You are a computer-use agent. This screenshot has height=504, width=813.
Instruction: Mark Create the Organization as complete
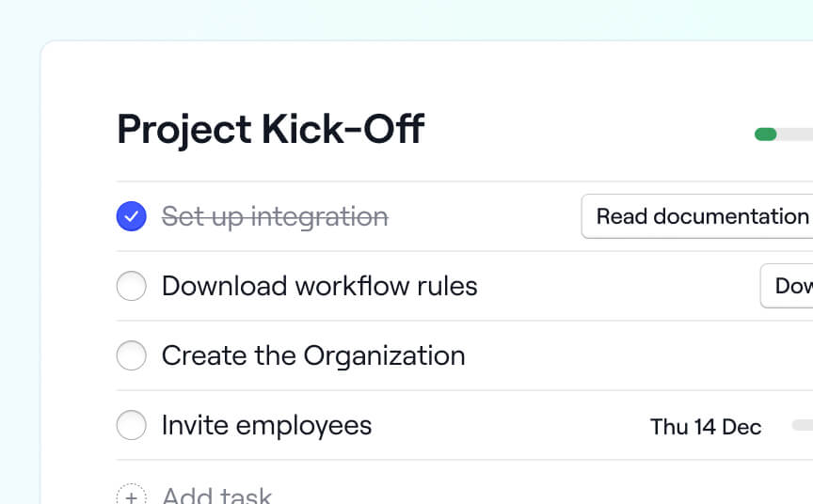[132, 355]
